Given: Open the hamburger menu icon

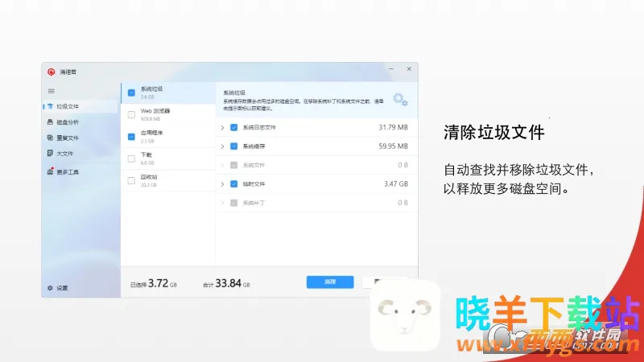Looking at the screenshot, I should point(52,91).
